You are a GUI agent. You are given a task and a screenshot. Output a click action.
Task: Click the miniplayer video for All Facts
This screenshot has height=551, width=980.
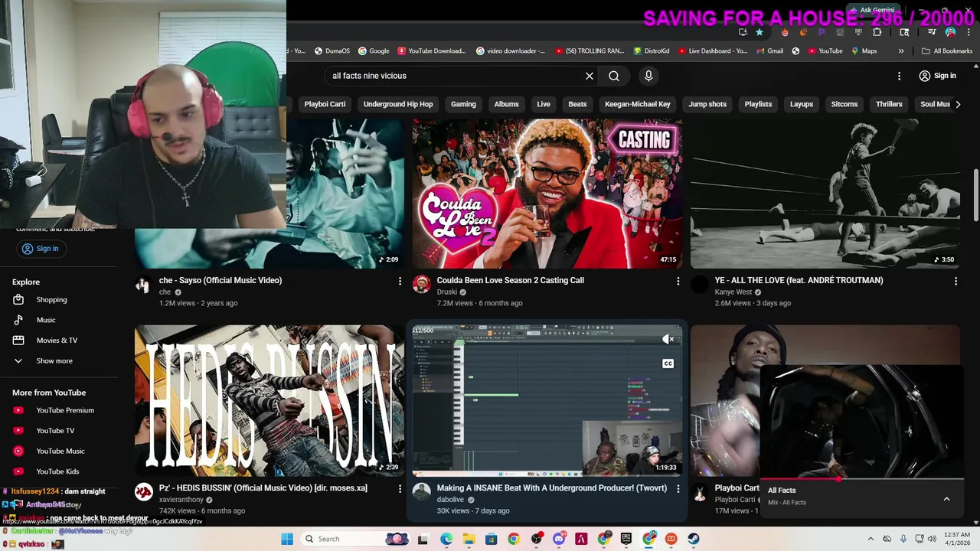pos(861,421)
